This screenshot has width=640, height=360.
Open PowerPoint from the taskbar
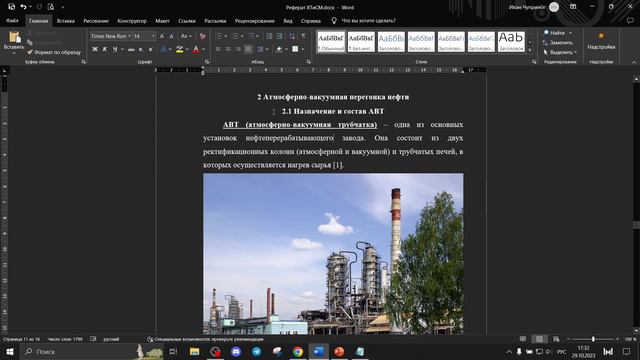tap(339, 351)
